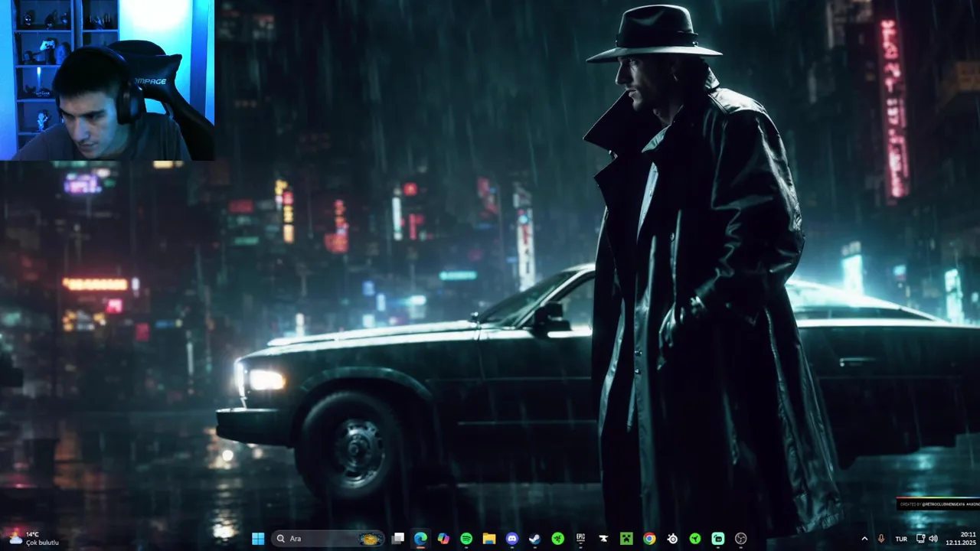Image resolution: width=980 pixels, height=551 pixels.
Task: Open Google Chrome from the taskbar
Action: coord(649,539)
